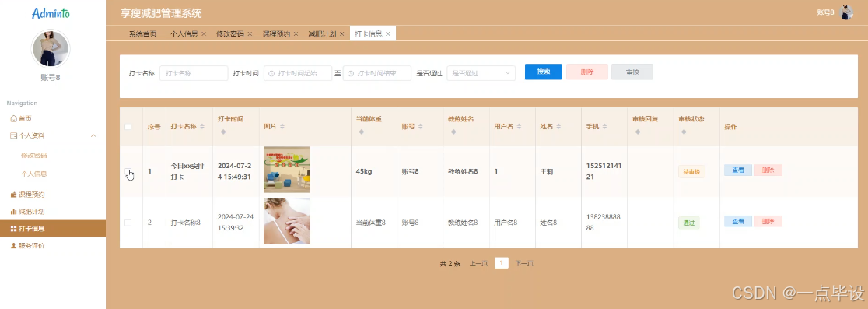The width and height of the screenshot is (868, 309).
Task: Switch to the 课程预约 tab
Action: [276, 33]
